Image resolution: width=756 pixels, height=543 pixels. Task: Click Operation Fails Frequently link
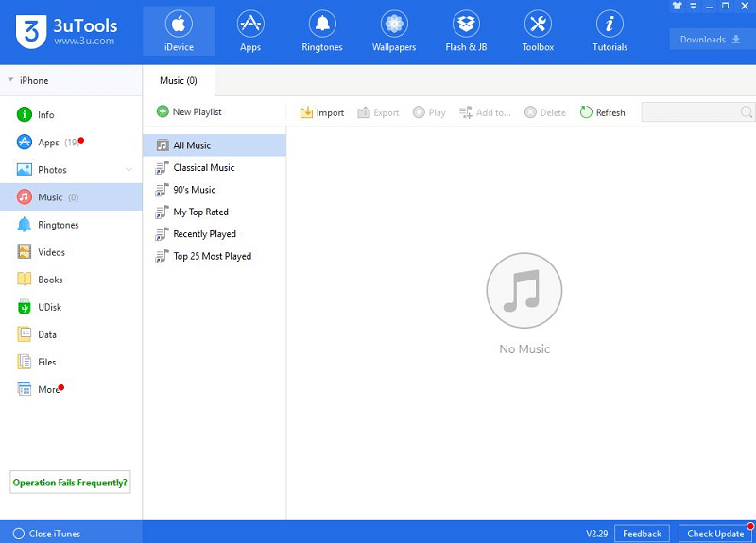tap(70, 483)
